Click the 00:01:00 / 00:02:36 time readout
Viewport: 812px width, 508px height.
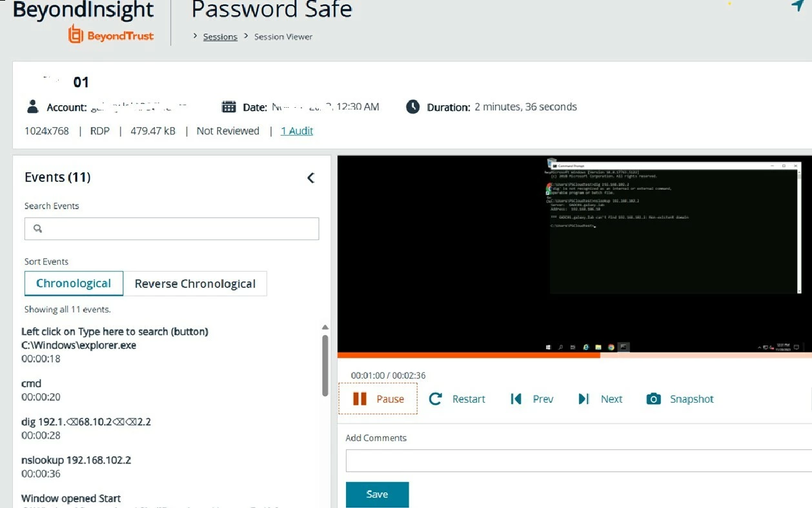click(x=388, y=376)
